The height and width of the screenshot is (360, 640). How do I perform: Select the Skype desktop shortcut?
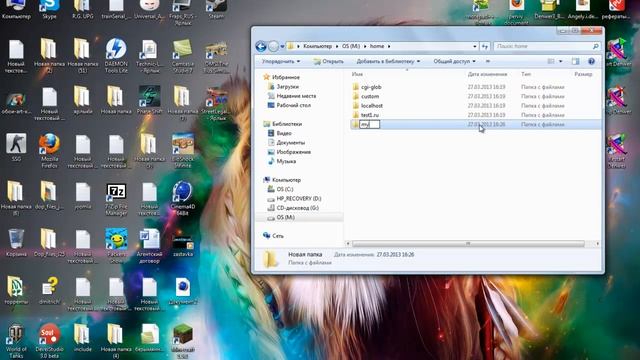49,9
